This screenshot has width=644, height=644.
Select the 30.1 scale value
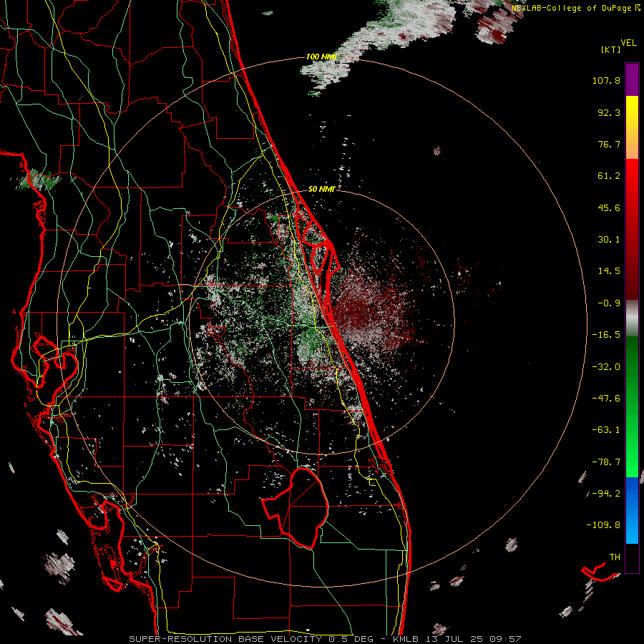(609, 240)
